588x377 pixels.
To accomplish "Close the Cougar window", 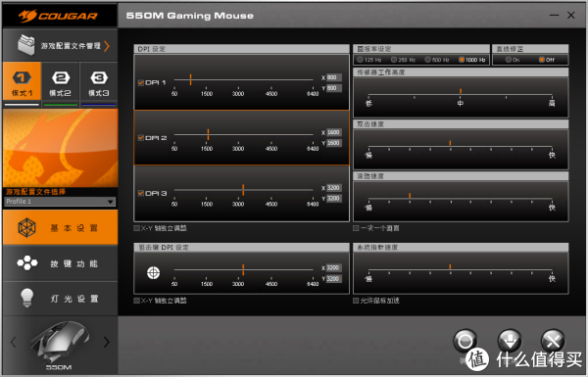I will [570, 15].
